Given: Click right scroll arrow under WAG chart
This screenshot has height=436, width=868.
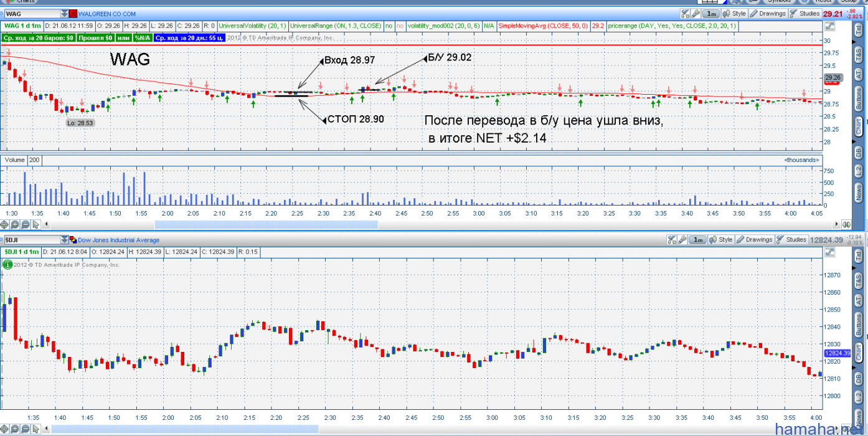Looking at the screenshot, I should (x=836, y=224).
